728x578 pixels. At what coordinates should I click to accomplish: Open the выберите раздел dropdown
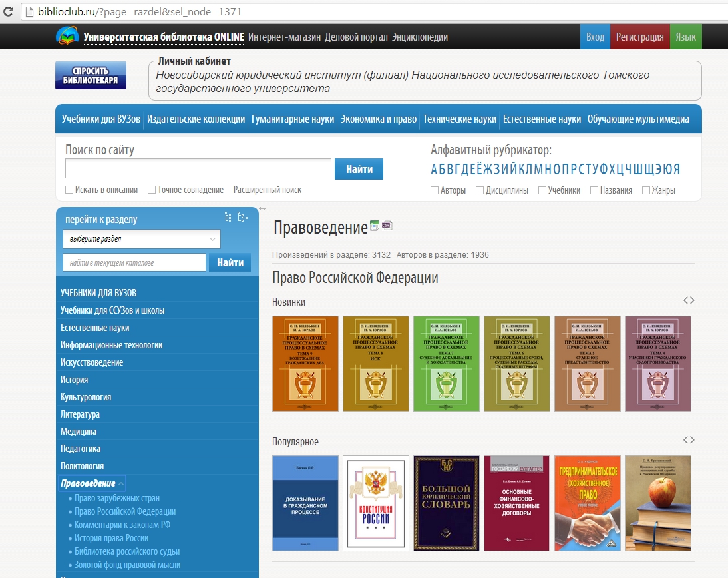pos(142,239)
